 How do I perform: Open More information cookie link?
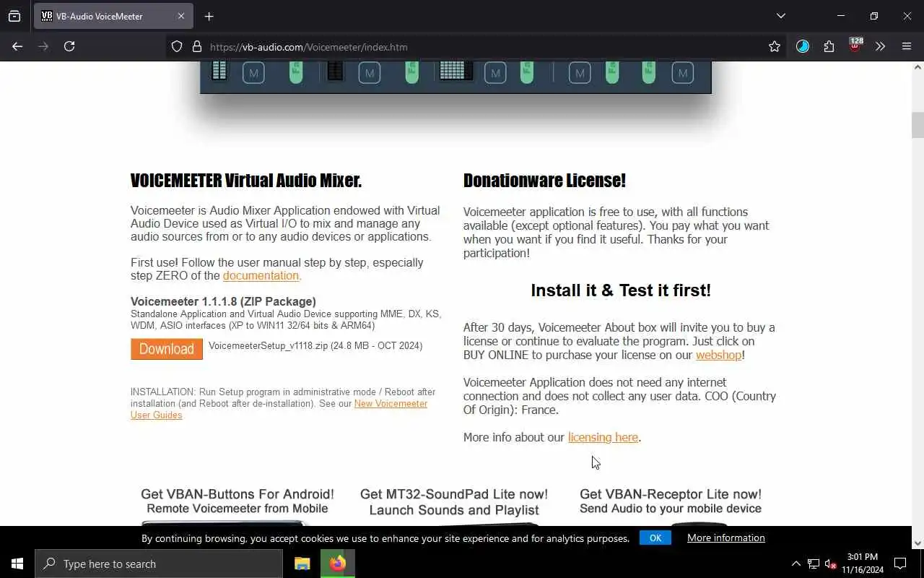click(725, 538)
